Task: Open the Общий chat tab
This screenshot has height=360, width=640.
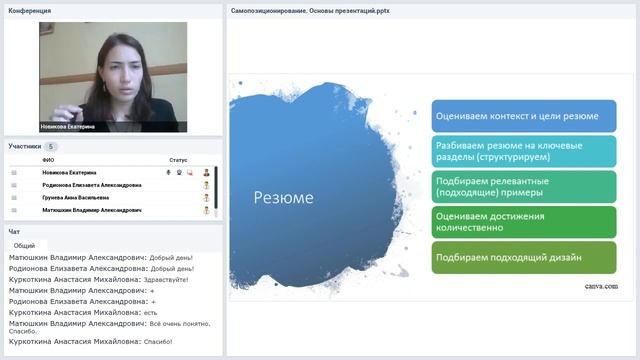Action: [x=24, y=246]
